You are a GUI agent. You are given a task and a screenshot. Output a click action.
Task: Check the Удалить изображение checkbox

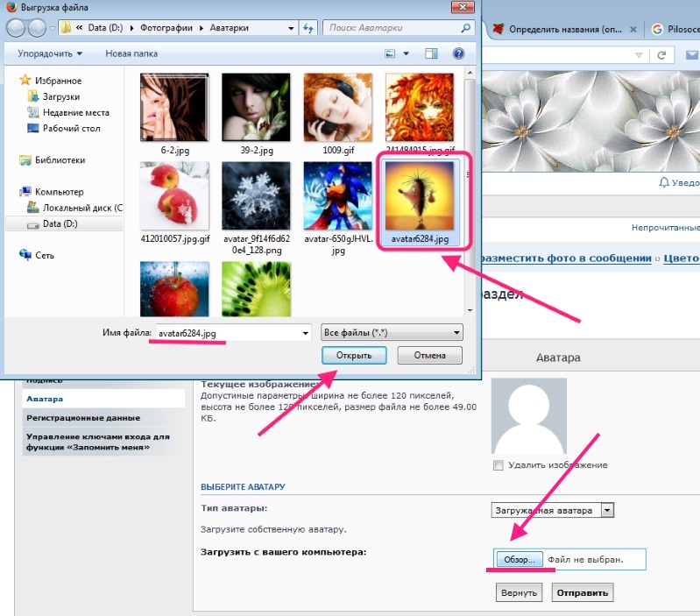point(498,465)
